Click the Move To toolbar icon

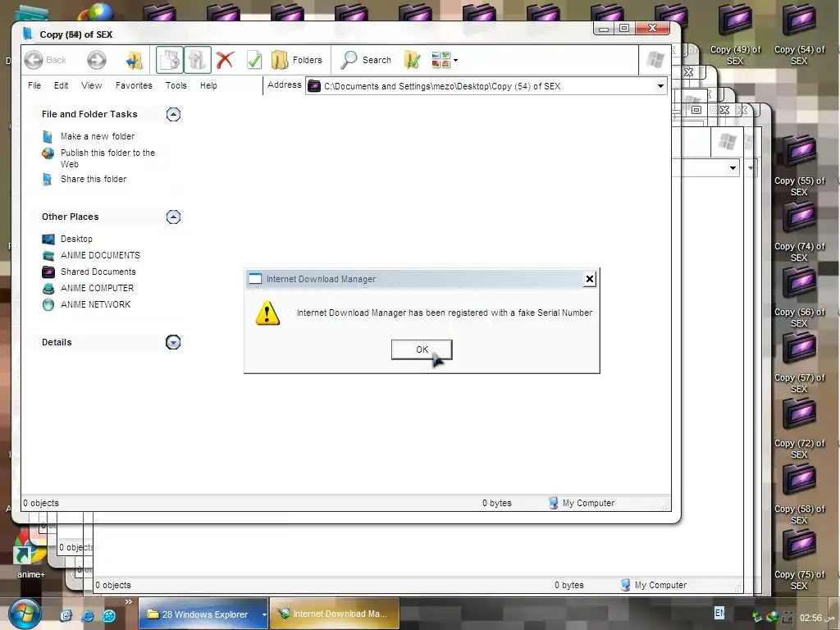170,60
